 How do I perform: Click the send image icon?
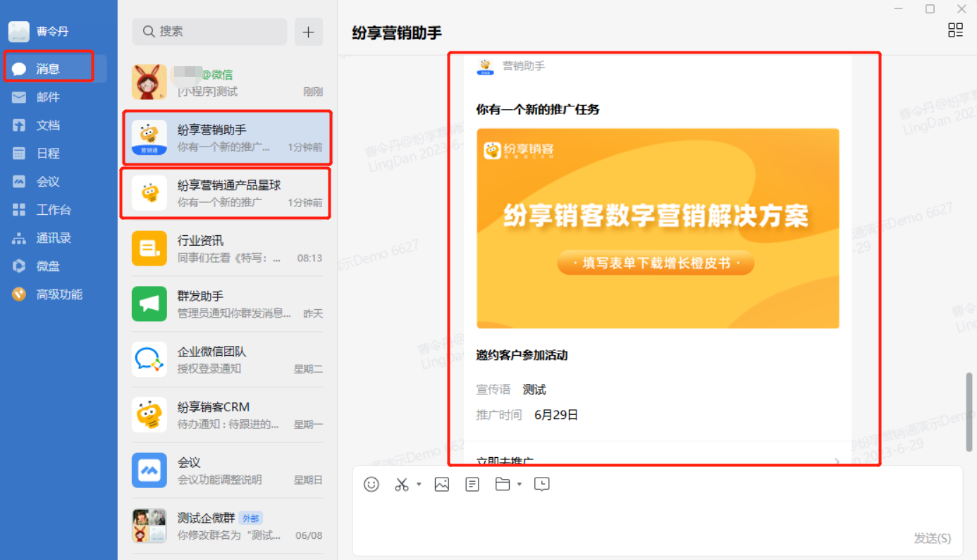click(x=442, y=485)
